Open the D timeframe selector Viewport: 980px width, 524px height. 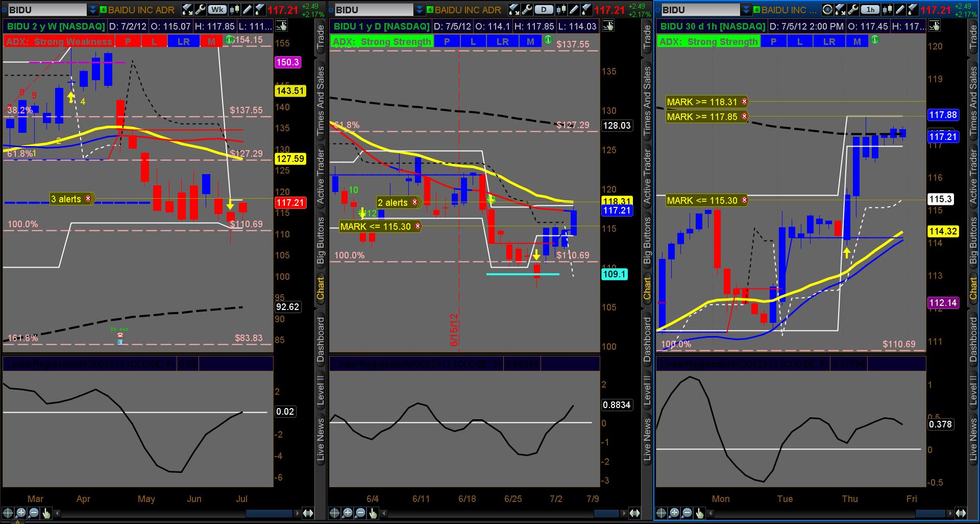pyautogui.click(x=544, y=10)
